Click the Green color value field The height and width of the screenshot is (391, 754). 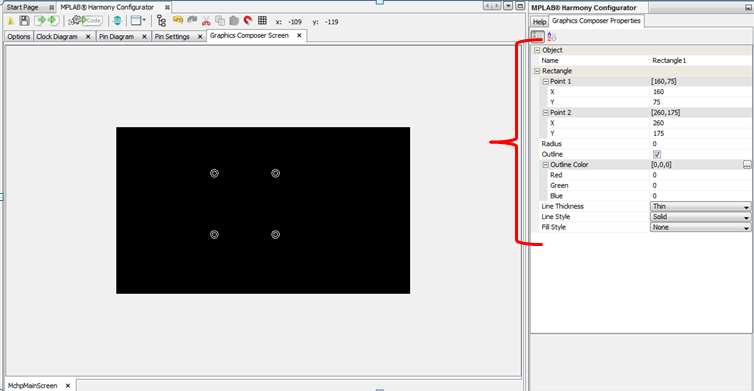point(700,186)
